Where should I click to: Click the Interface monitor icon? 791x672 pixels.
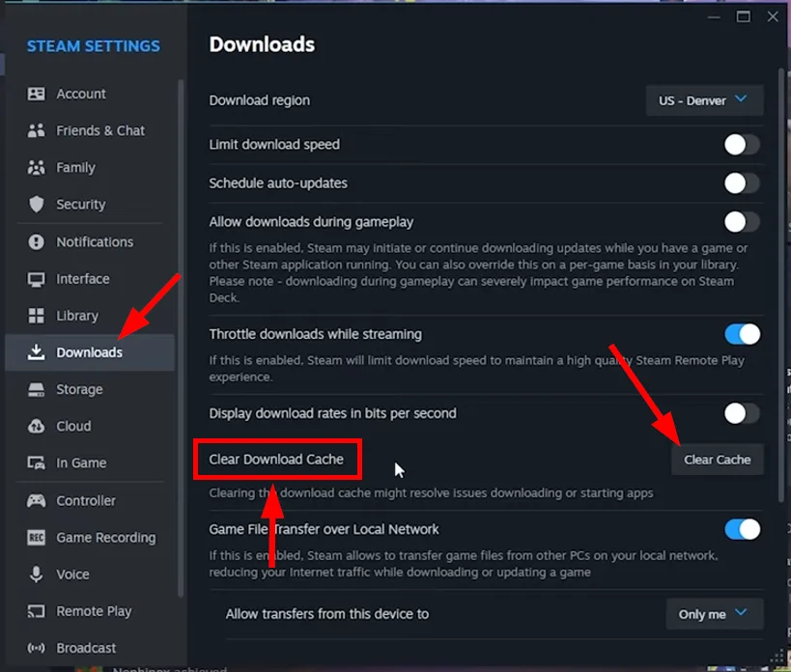36,279
